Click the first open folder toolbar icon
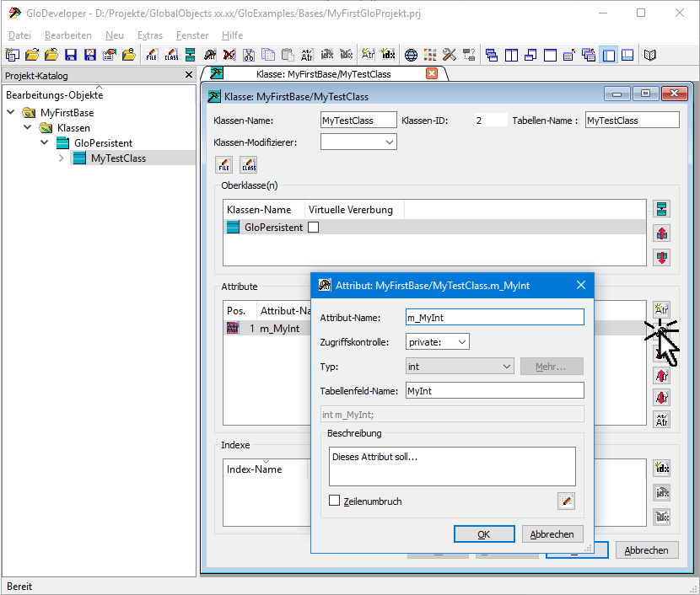 pyautogui.click(x=32, y=55)
